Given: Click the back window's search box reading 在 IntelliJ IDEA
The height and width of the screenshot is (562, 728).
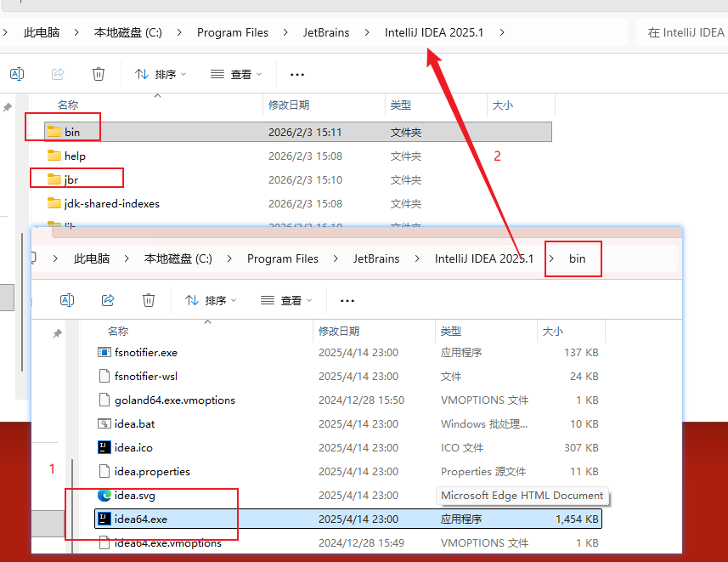Looking at the screenshot, I should click(x=681, y=32).
